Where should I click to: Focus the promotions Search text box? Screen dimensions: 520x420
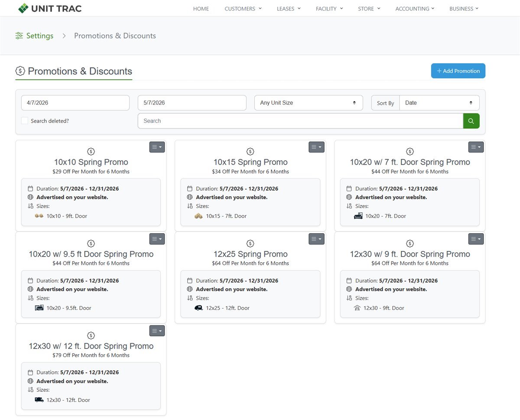(x=300, y=121)
